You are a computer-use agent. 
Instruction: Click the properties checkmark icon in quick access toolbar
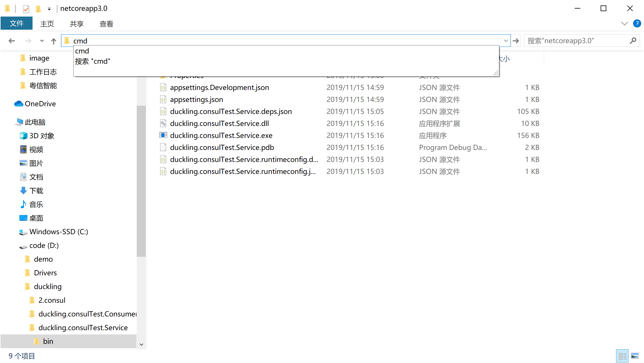[x=26, y=9]
